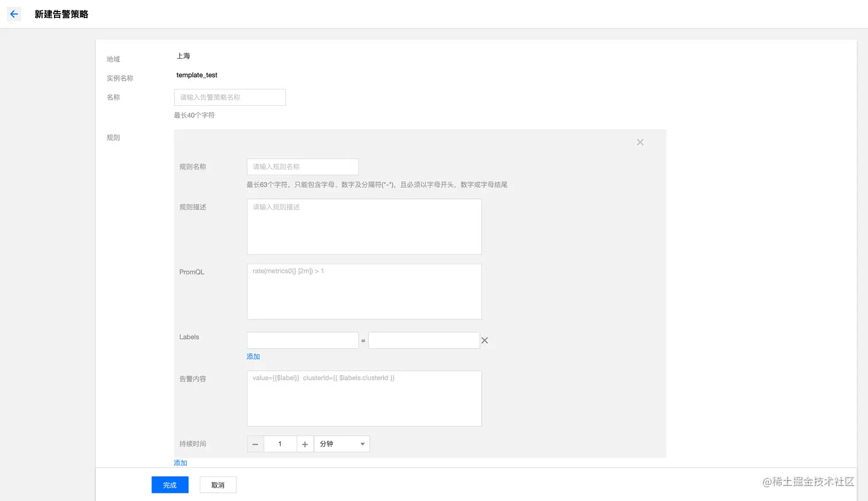Click into the 规则描述 text area

(364, 226)
